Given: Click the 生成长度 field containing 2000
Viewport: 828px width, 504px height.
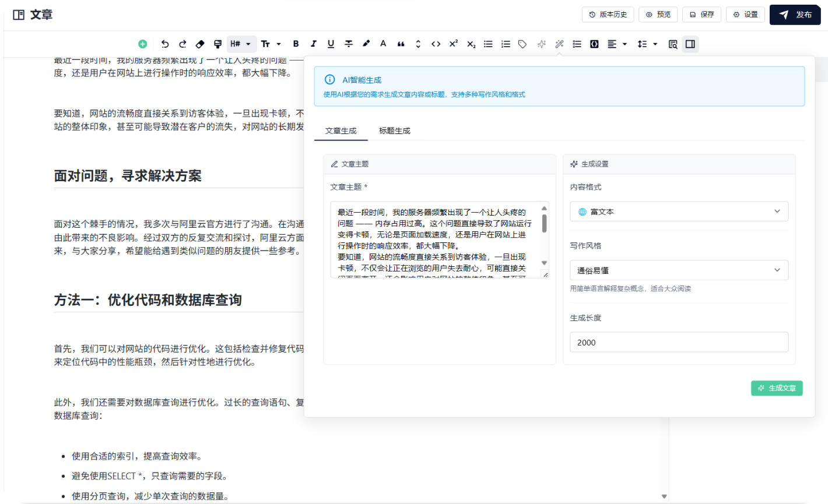Looking at the screenshot, I should (x=679, y=343).
